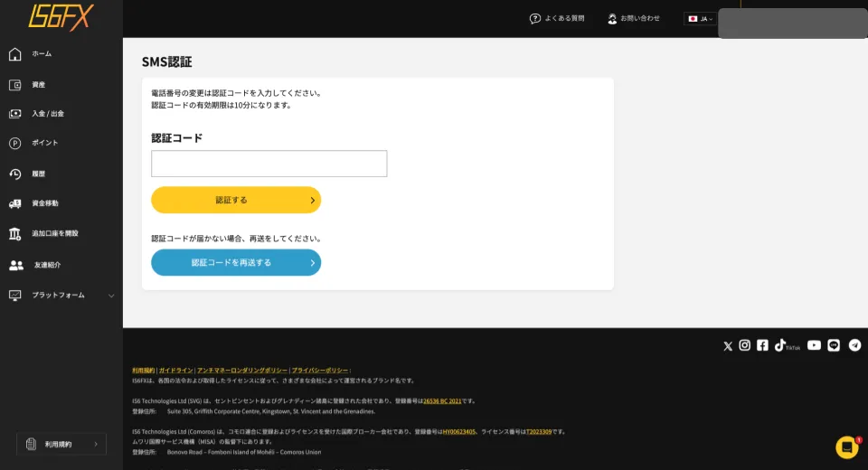Expand the プラットフォーム submenu chevron
Screen dimensions: 868x470
(111, 296)
